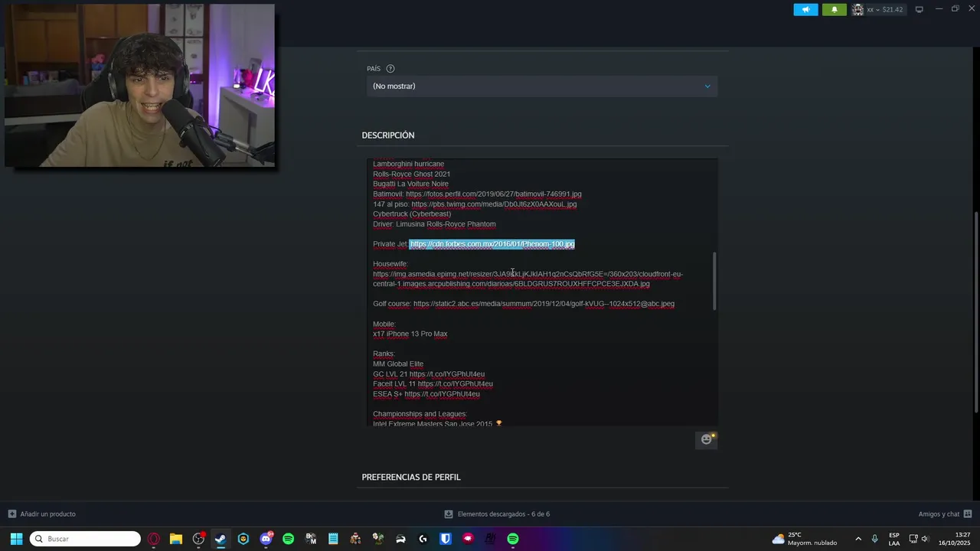Open Discord from the taskbar
The width and height of the screenshot is (980, 551).
coord(266,539)
